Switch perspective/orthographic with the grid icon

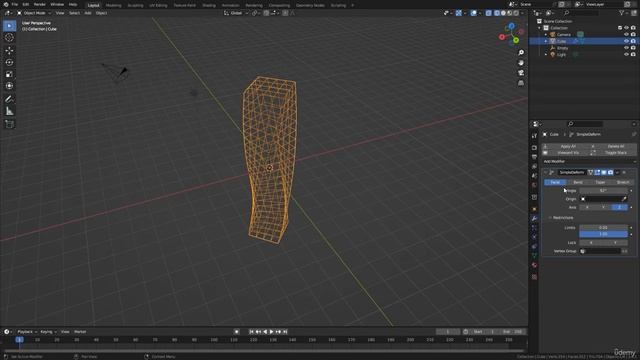coord(521,83)
